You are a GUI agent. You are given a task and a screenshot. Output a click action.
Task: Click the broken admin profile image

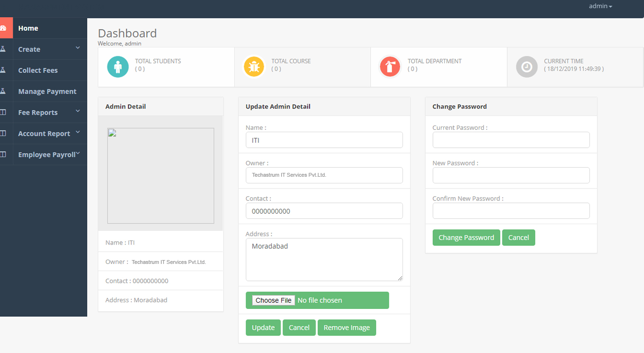tap(161, 176)
